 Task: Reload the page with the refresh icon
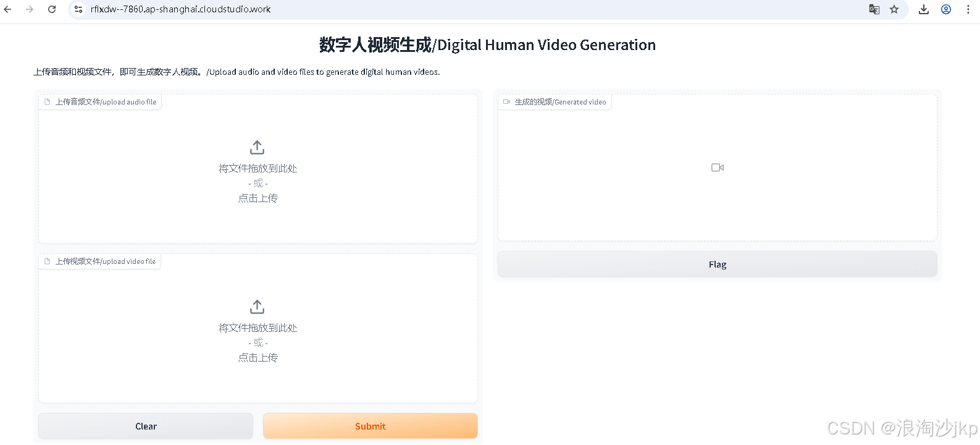click(x=52, y=9)
